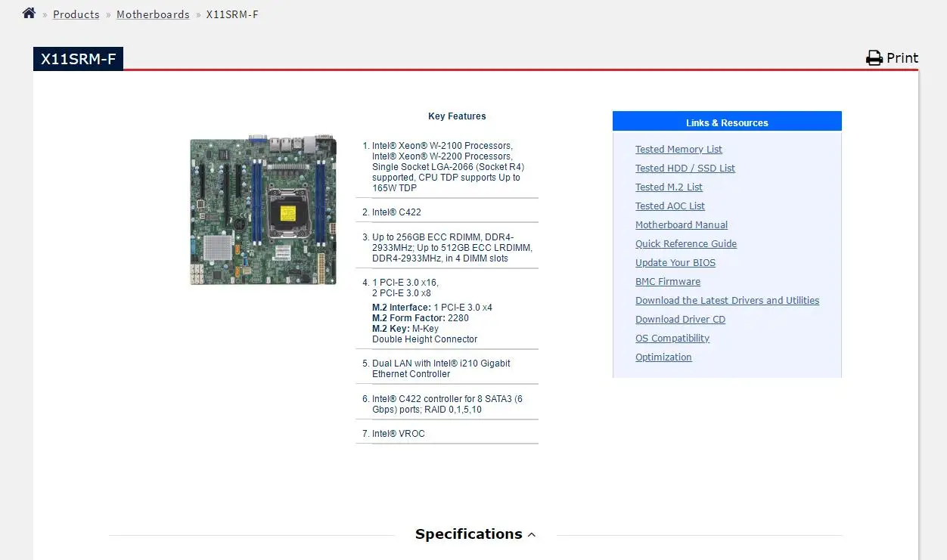Select the X11SRM-F title tab

[x=78, y=59]
